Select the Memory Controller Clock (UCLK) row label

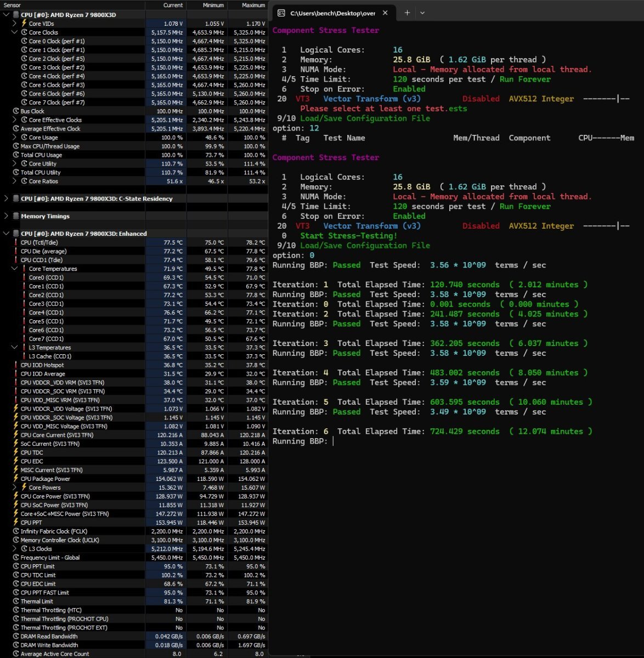[x=60, y=540]
